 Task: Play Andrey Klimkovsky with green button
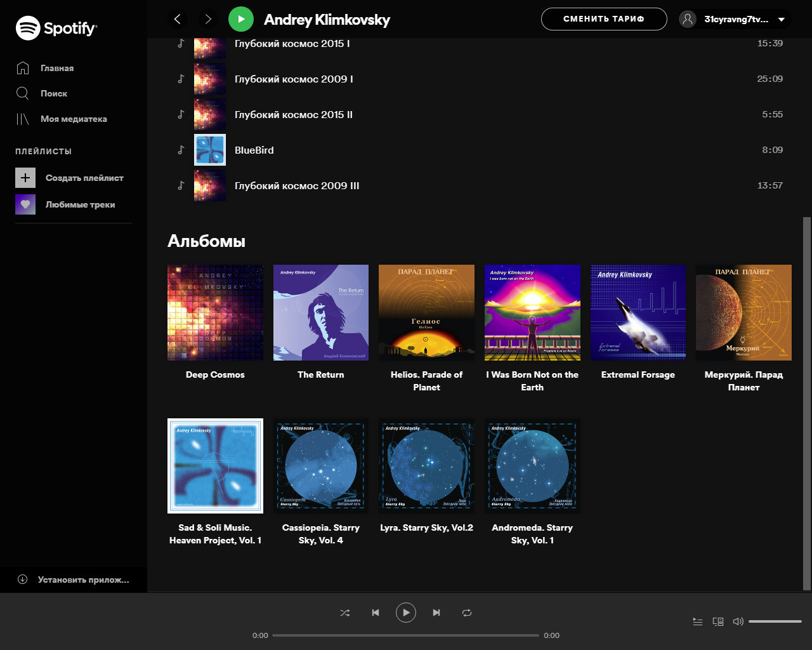[x=241, y=19]
